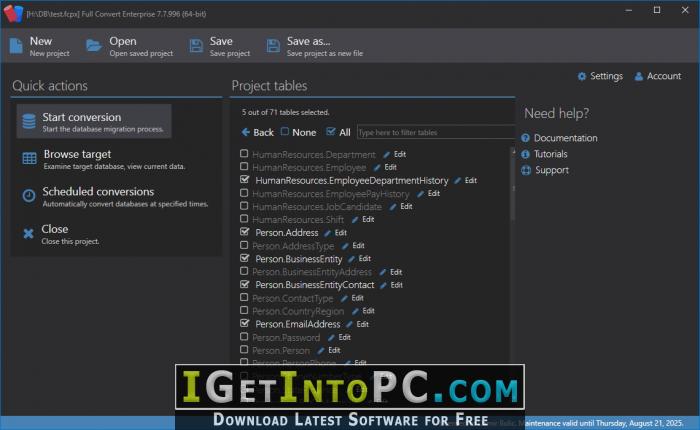
Task: Uncheck HumanResources.EmployeeDepartmentHistory checkbox
Action: tap(244, 180)
